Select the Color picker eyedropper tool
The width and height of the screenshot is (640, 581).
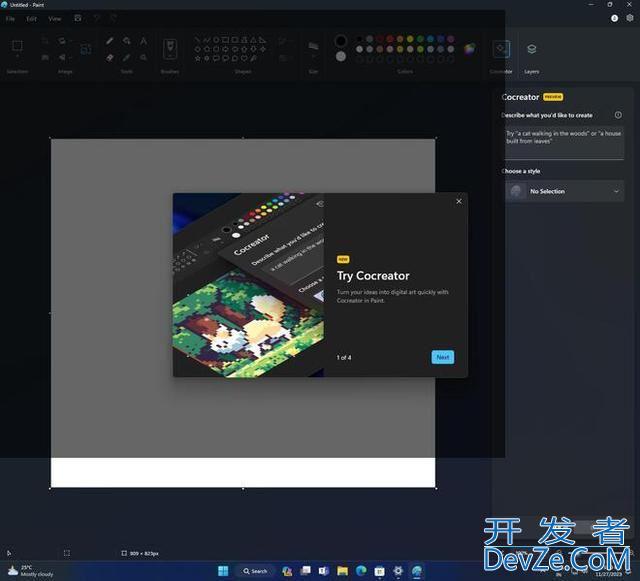pos(127,58)
